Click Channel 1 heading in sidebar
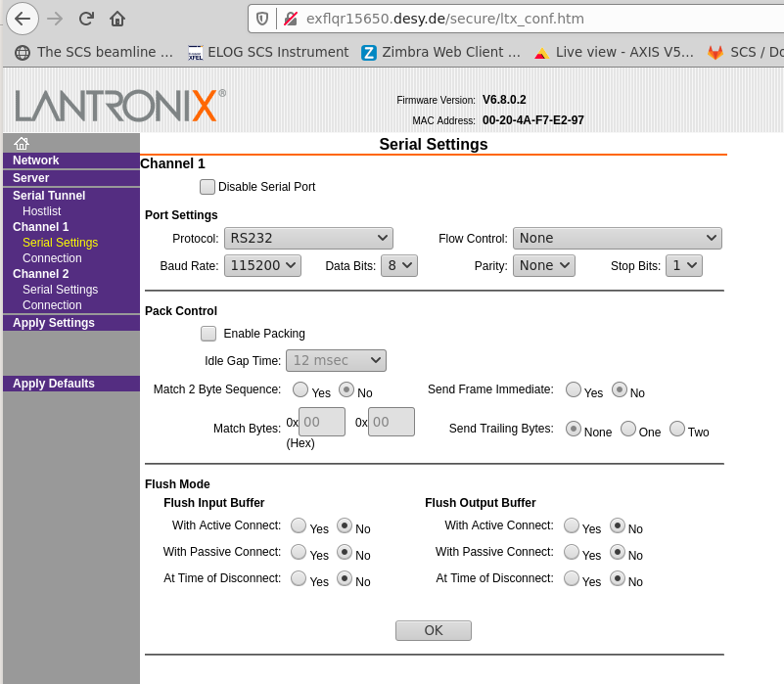 (x=40, y=227)
